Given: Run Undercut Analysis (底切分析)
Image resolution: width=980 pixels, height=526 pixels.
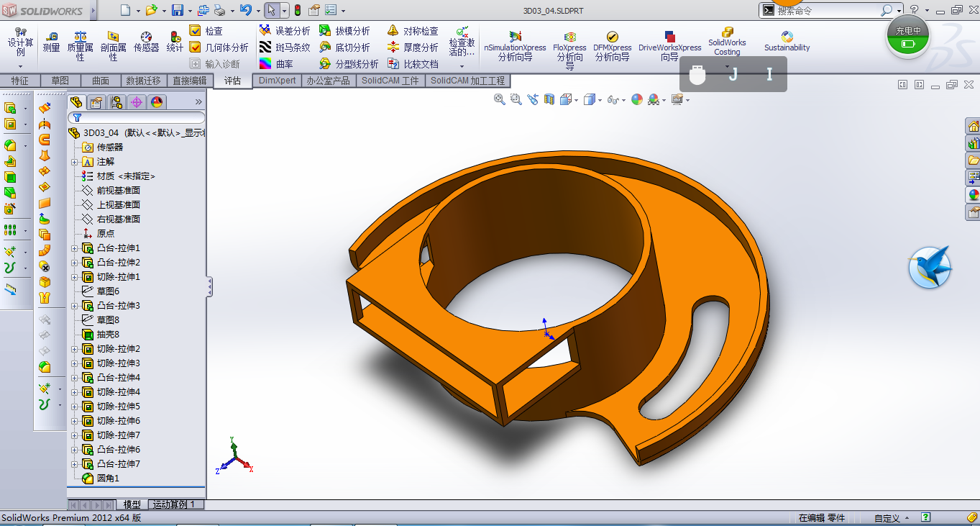Looking at the screenshot, I should tap(344, 47).
